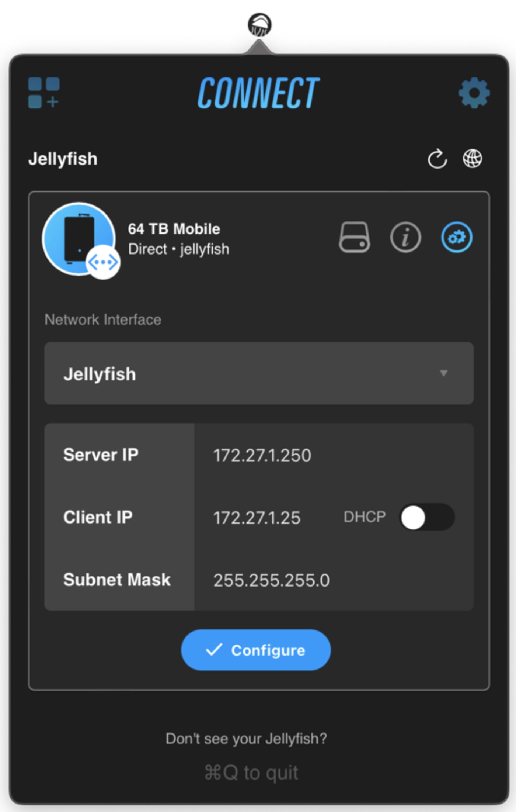Click the CONNECT title logo

coord(258,93)
